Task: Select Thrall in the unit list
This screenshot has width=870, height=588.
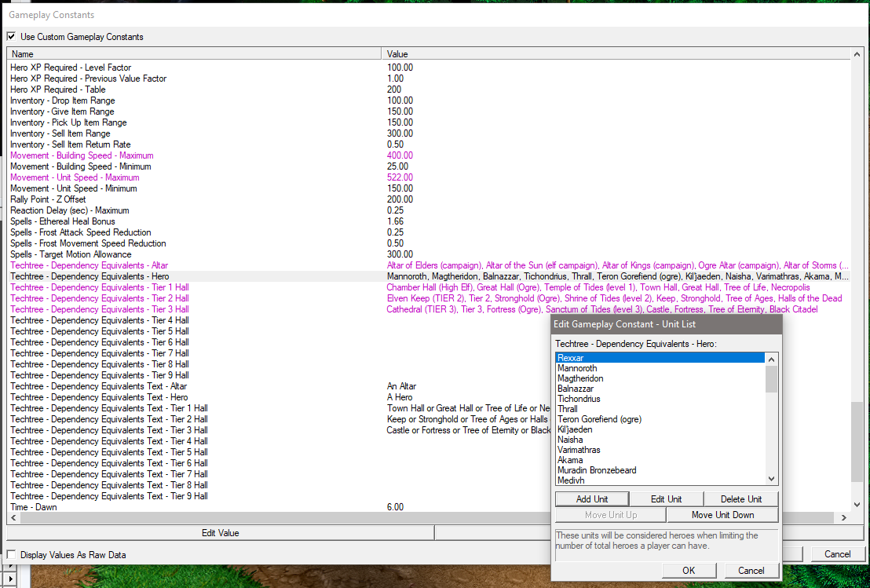Action: [660, 409]
